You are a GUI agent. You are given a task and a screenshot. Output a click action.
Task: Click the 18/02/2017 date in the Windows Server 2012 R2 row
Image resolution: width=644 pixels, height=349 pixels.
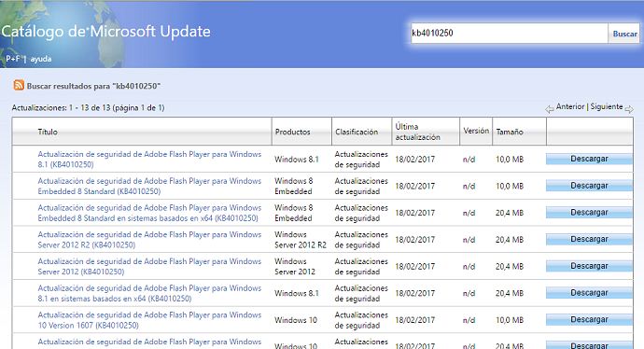click(x=414, y=240)
